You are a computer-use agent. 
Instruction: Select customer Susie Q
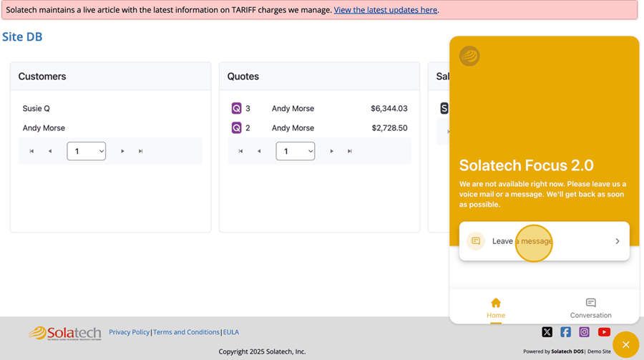[x=36, y=109]
